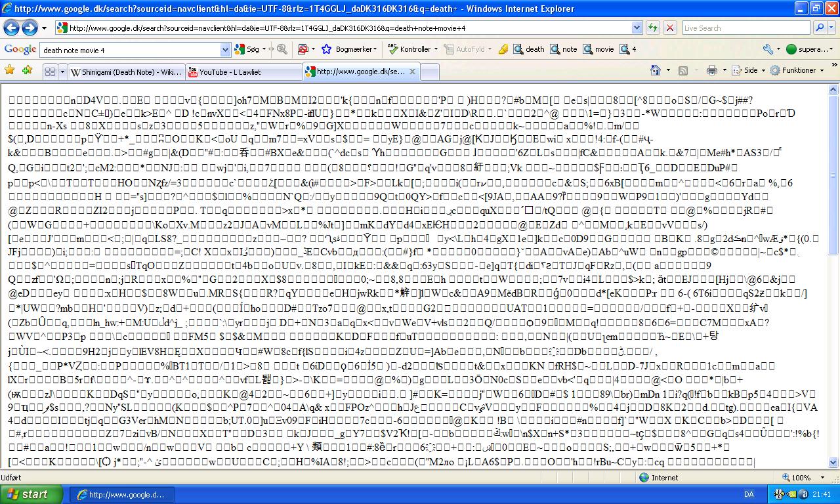The height and width of the screenshot is (504, 840).
Task: Click the address bar URL field
Action: (x=348, y=28)
